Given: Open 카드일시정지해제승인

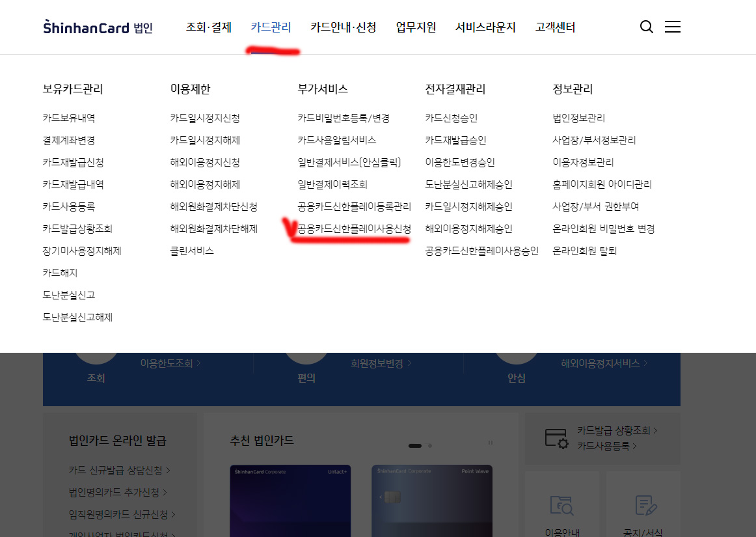Looking at the screenshot, I should (x=468, y=206).
